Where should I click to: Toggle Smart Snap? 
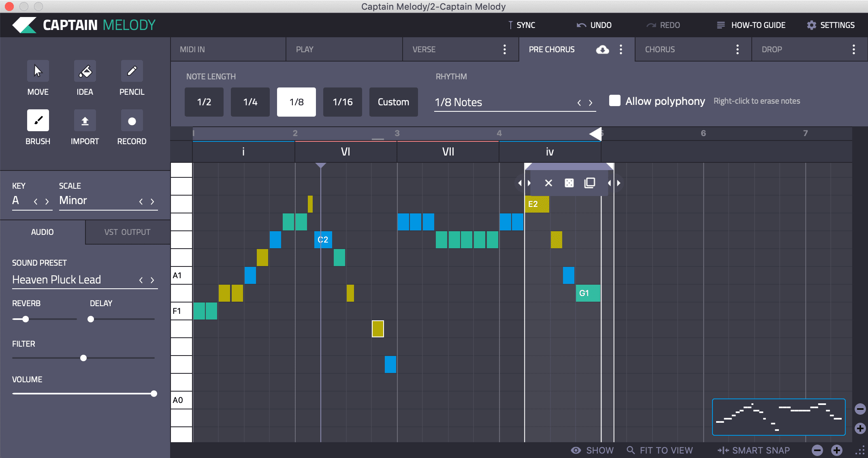(x=753, y=450)
